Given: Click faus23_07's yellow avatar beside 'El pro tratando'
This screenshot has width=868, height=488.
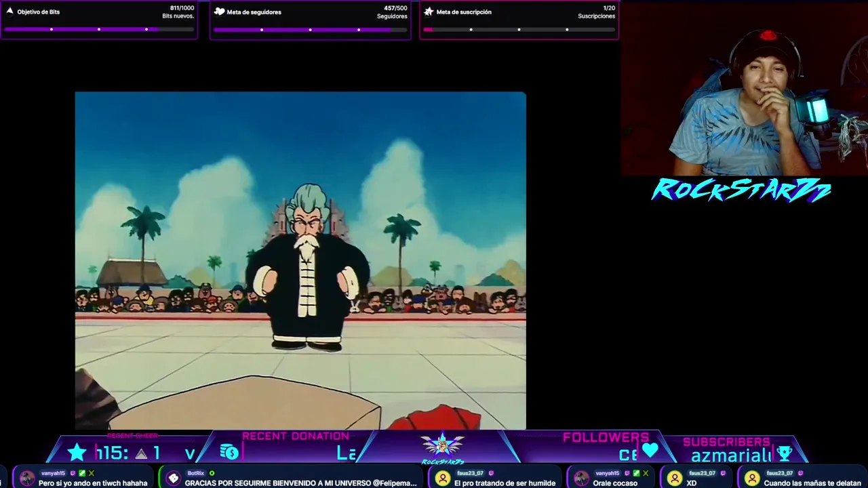Looking at the screenshot, I should click(x=443, y=479).
